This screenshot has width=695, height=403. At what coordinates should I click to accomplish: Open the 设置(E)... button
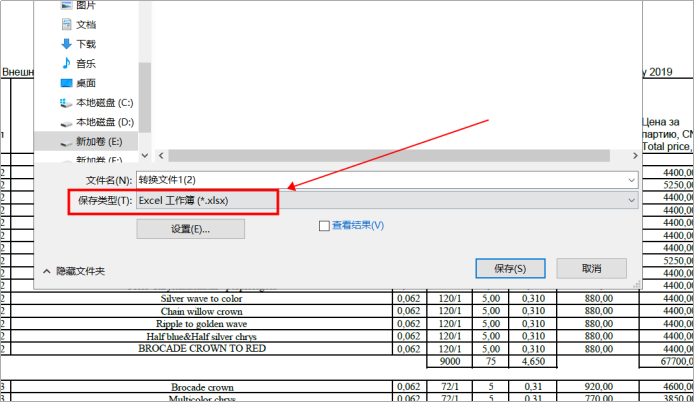click(x=191, y=229)
